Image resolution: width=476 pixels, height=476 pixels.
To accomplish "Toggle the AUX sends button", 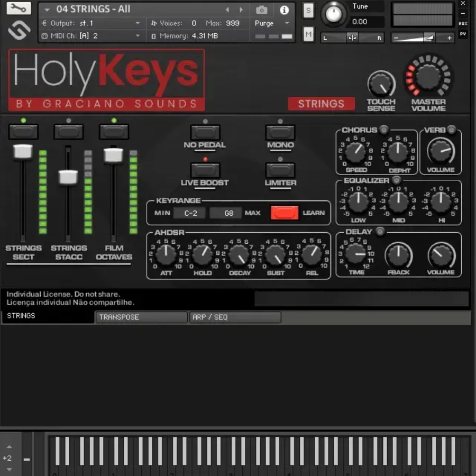I will (x=463, y=23).
